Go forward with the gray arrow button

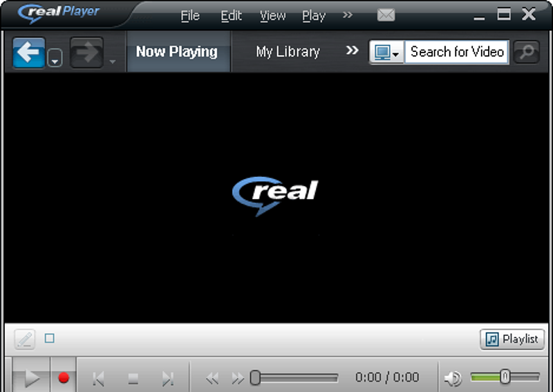[x=86, y=53]
